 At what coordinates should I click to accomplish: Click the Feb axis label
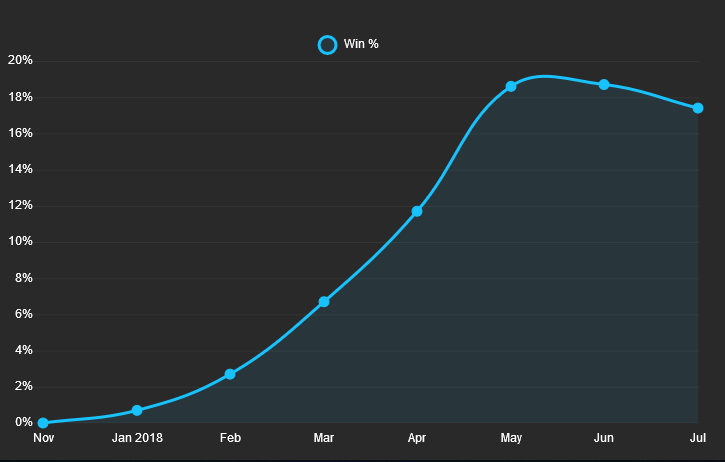tap(230, 438)
